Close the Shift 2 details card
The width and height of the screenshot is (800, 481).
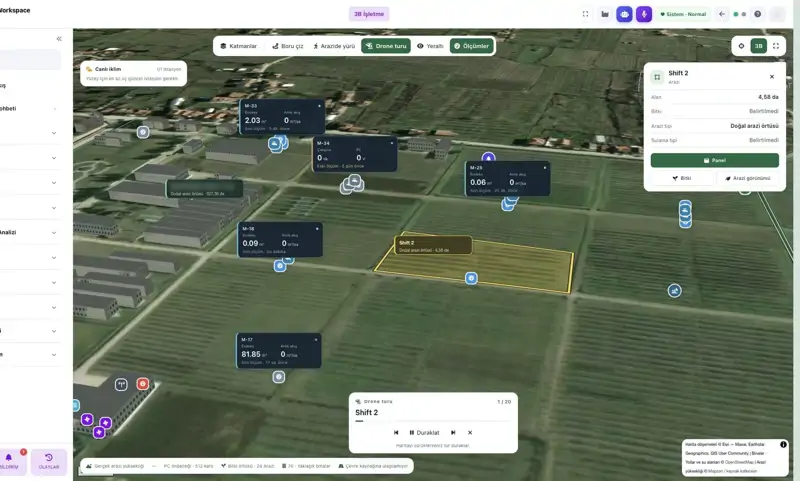(771, 77)
